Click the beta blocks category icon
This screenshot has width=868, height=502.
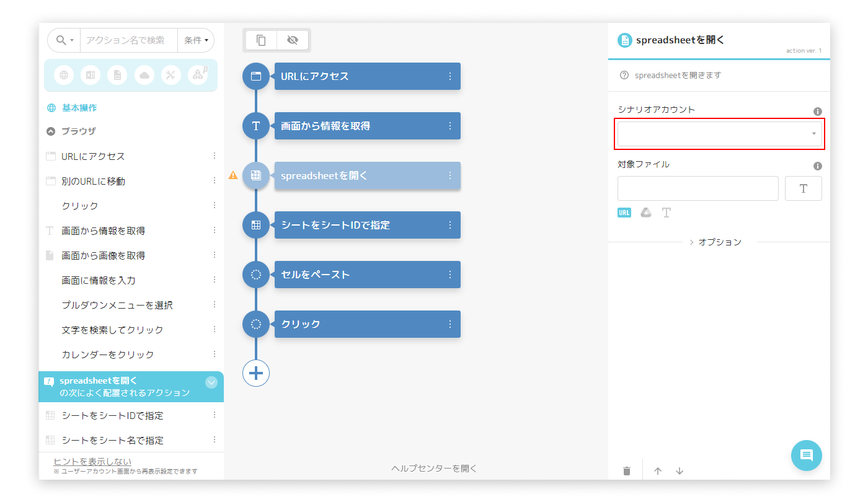(x=198, y=75)
